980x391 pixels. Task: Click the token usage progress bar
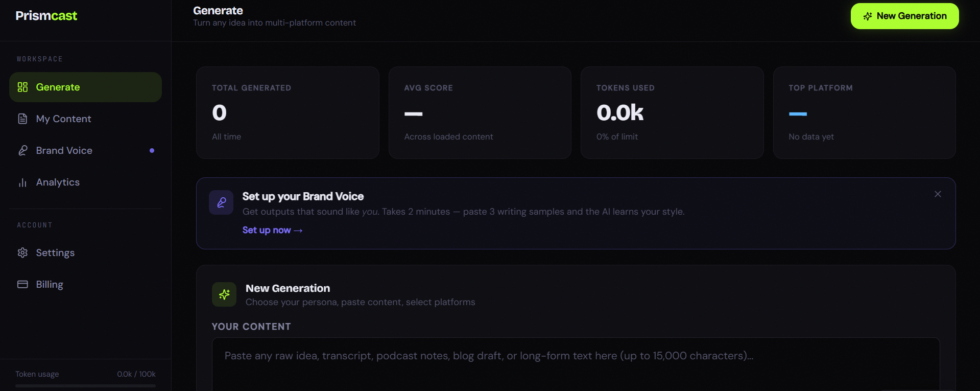85,386
